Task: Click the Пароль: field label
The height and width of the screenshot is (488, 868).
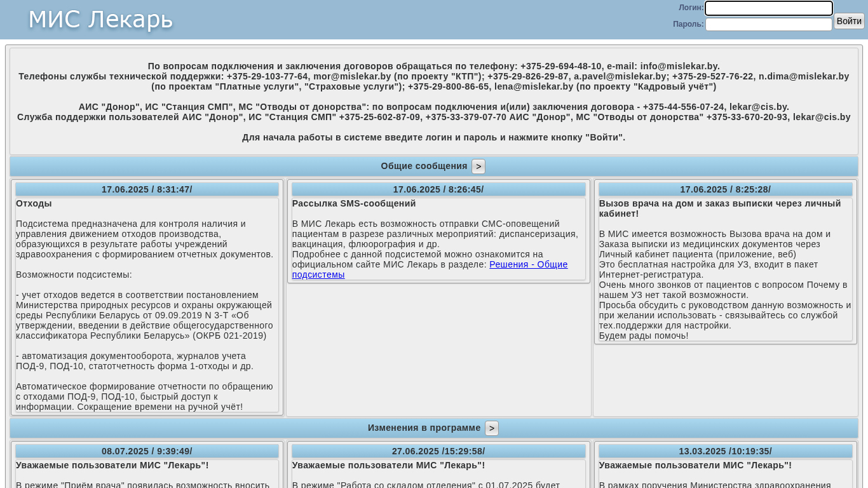Action: point(688,24)
